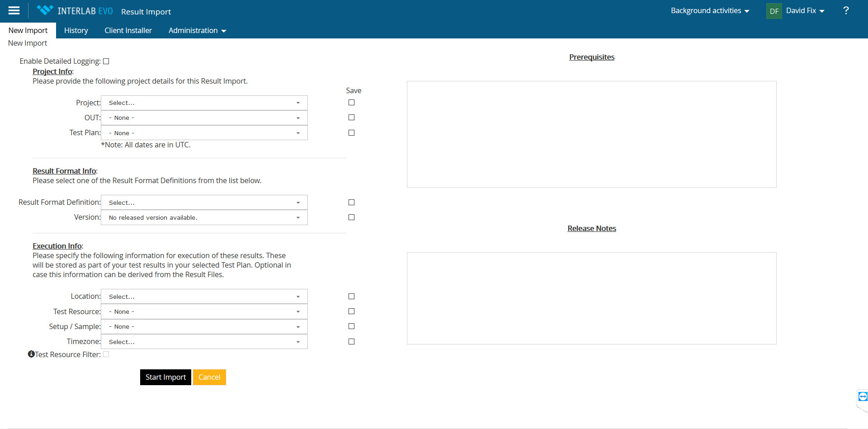This screenshot has width=868, height=429.
Task: Open the Project dropdown
Action: click(204, 103)
